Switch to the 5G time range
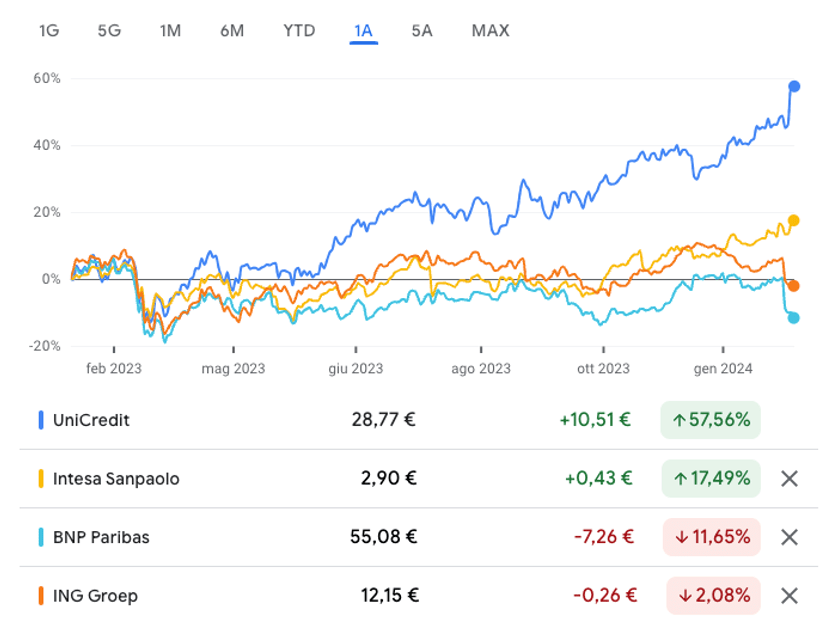The height and width of the screenshot is (633, 828). [109, 31]
